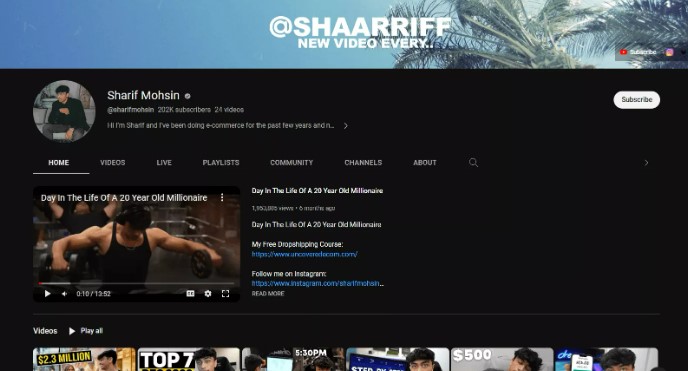The image size is (688, 371).
Task: Open the three-dot menu on featured video
Action: 222,198
